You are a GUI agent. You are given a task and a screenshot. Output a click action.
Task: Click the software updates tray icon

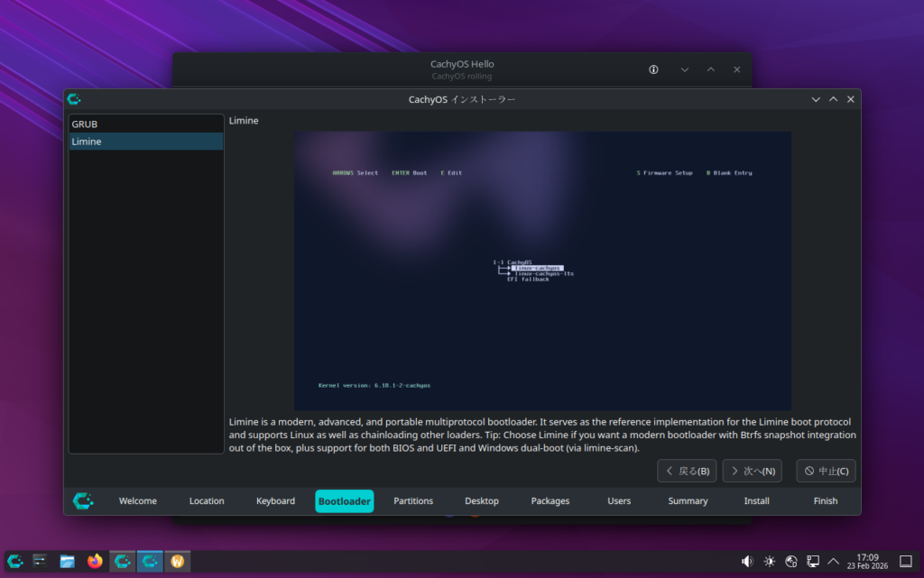coord(790,561)
